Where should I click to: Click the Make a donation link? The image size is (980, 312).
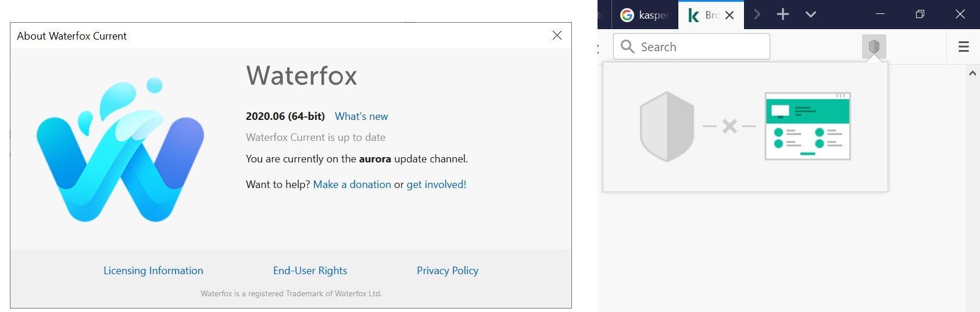coord(352,185)
